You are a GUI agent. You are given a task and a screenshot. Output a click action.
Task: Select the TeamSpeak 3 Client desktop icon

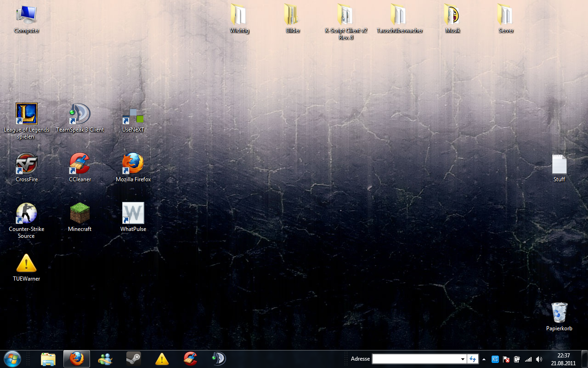(x=80, y=114)
